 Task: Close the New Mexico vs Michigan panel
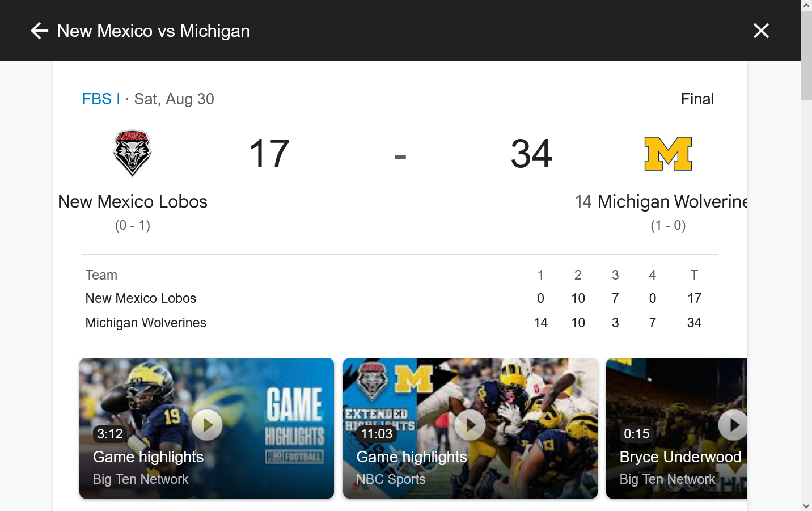coord(761,31)
